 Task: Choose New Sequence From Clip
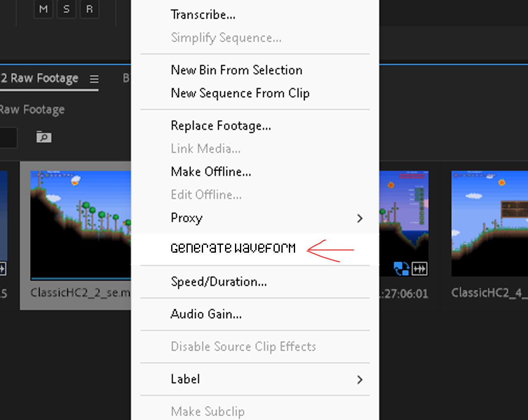[x=240, y=93]
